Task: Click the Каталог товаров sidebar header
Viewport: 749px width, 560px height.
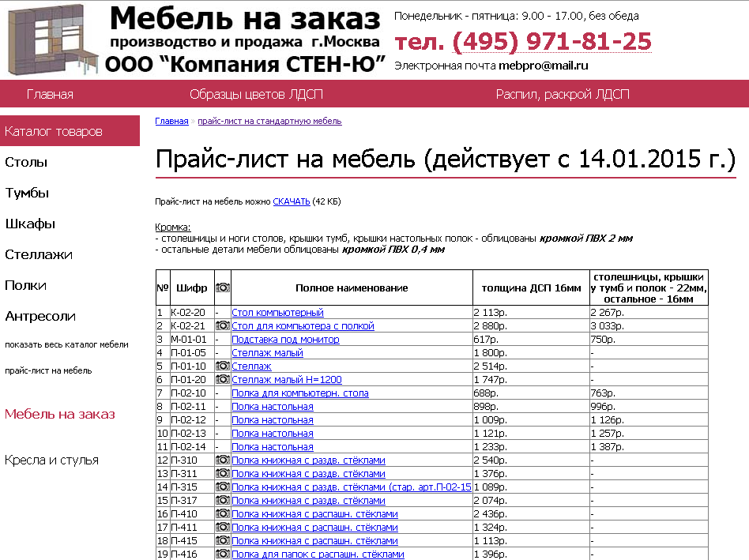Action: click(70, 131)
